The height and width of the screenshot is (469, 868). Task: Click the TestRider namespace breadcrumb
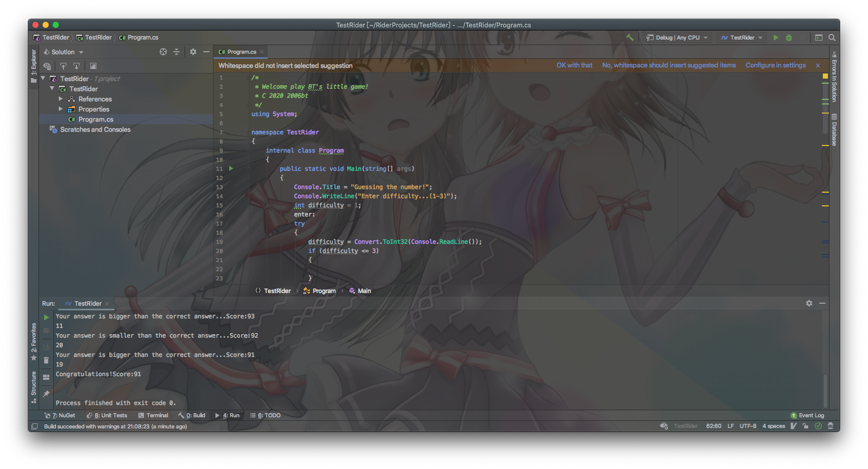pos(273,291)
